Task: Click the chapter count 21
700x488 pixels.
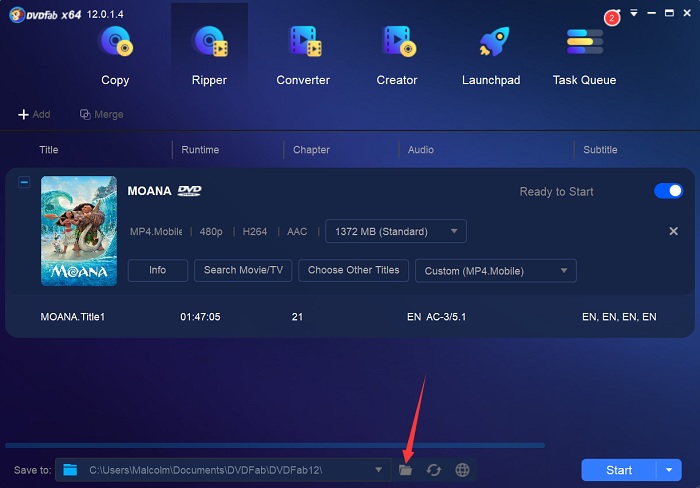Action: click(297, 317)
